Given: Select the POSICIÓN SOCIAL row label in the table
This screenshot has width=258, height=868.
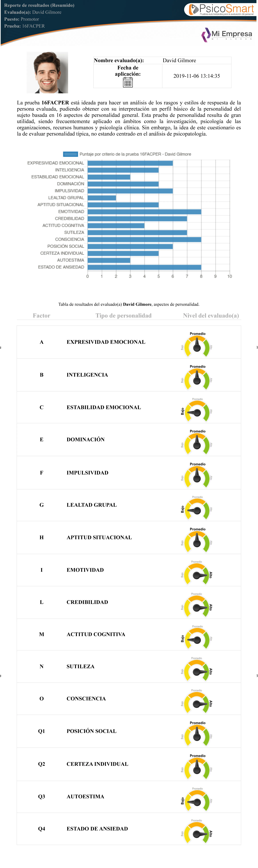Looking at the screenshot, I should pos(91,731).
